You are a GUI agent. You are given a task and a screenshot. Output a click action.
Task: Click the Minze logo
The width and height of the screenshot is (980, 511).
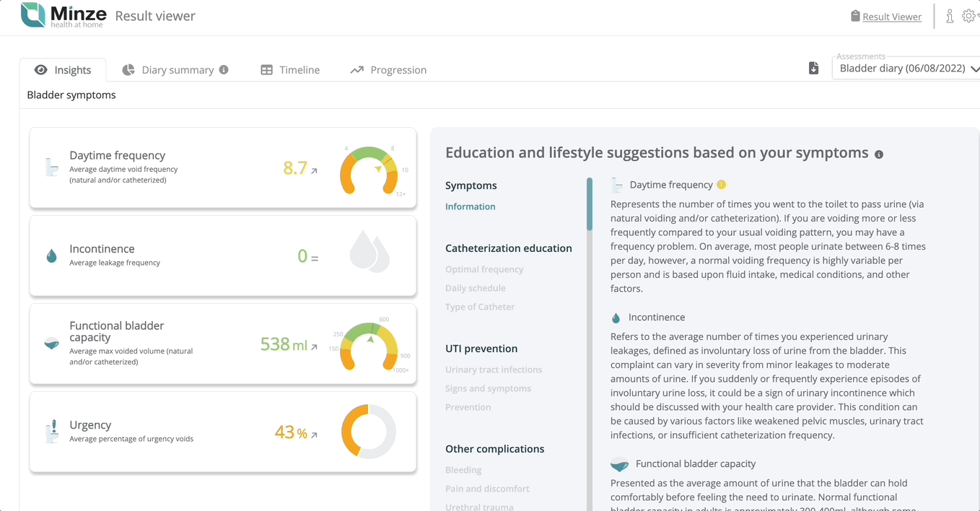64,15
